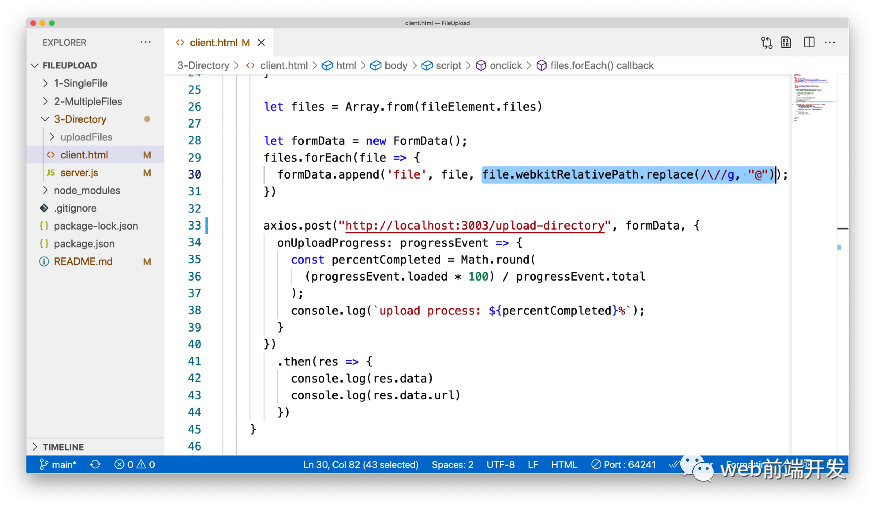Screen dimensions: 875x508
Task: Open the .gitignore file
Action: (x=75, y=208)
